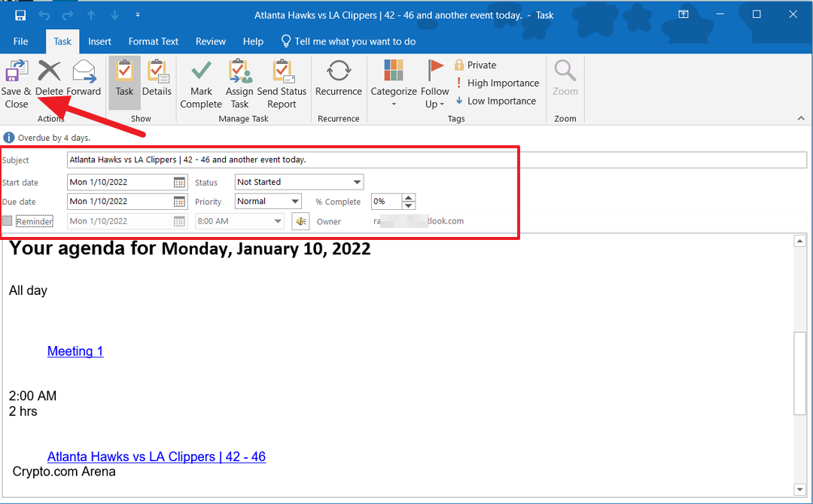
Task: Open the Recurrence settings
Action: [x=339, y=78]
